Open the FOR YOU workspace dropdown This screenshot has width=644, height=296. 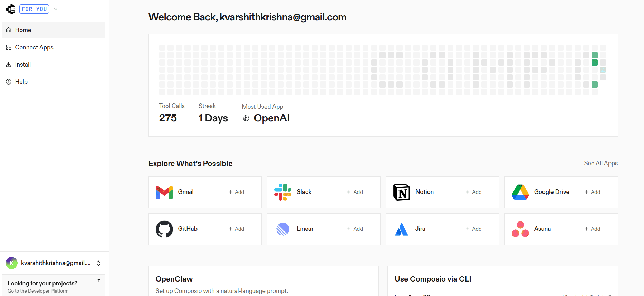pyautogui.click(x=34, y=9)
